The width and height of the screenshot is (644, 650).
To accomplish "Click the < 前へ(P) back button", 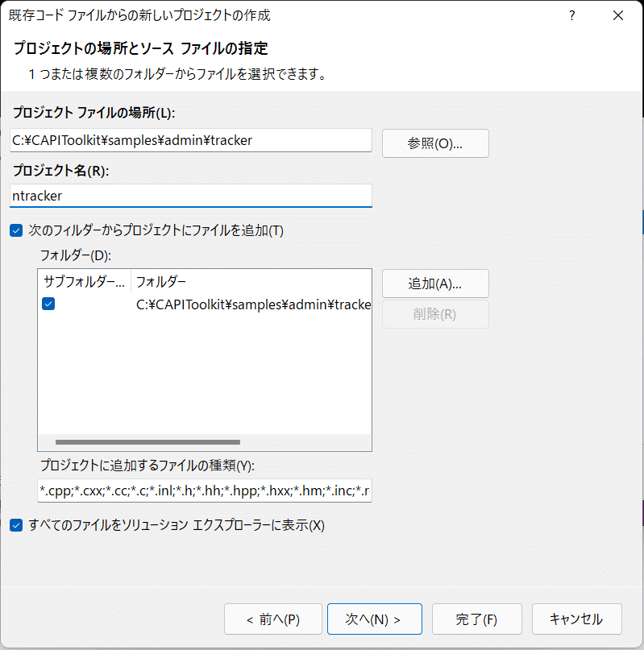I will point(273,619).
